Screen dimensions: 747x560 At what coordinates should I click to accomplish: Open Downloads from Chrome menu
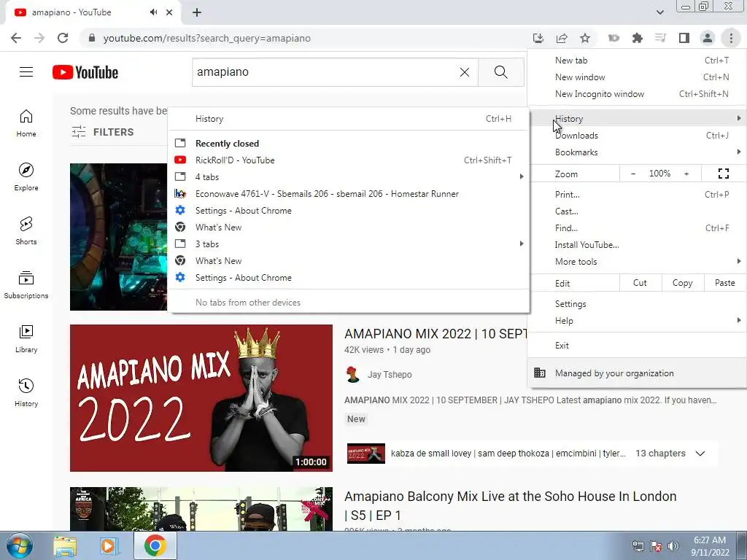tap(637, 136)
